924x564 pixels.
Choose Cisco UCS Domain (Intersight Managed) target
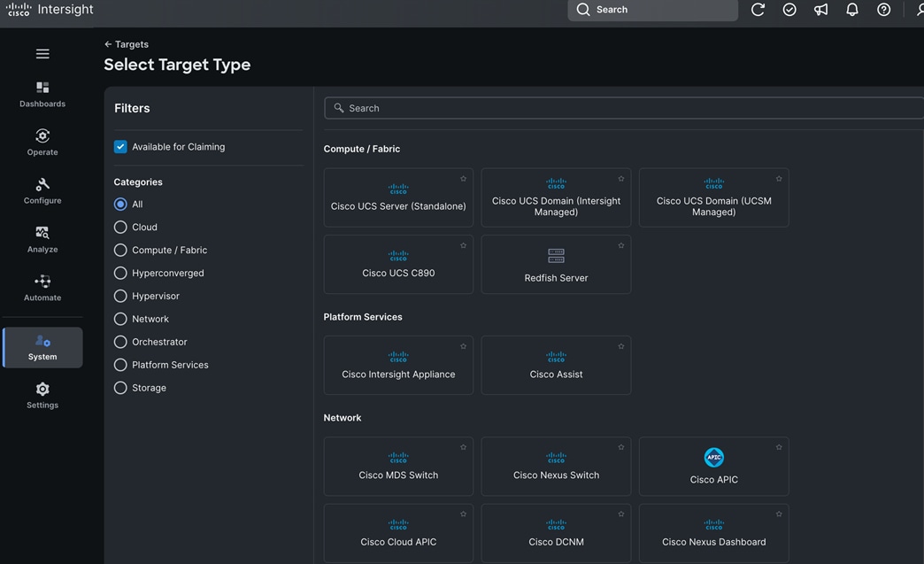557,197
